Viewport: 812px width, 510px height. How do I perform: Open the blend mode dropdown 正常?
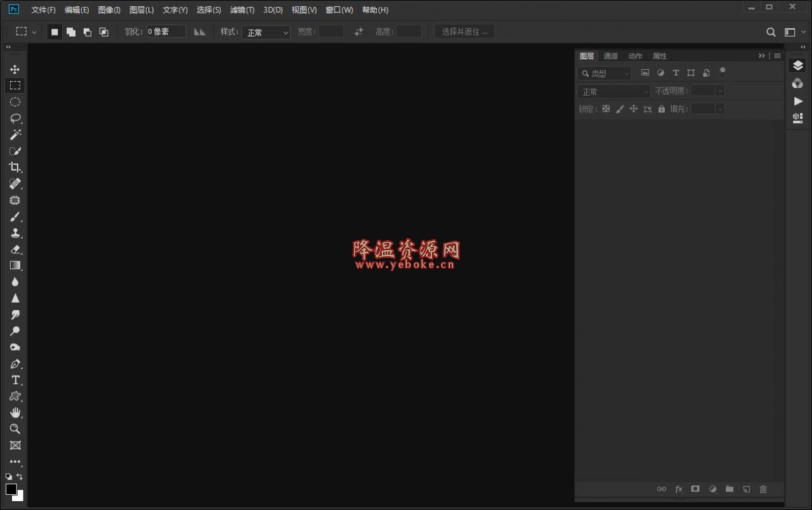(614, 91)
